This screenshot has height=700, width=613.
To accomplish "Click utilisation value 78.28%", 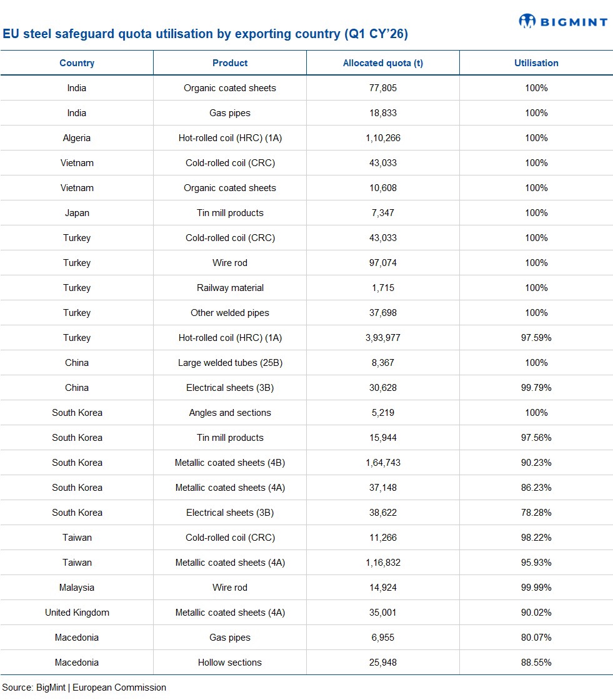I will pos(536,513).
